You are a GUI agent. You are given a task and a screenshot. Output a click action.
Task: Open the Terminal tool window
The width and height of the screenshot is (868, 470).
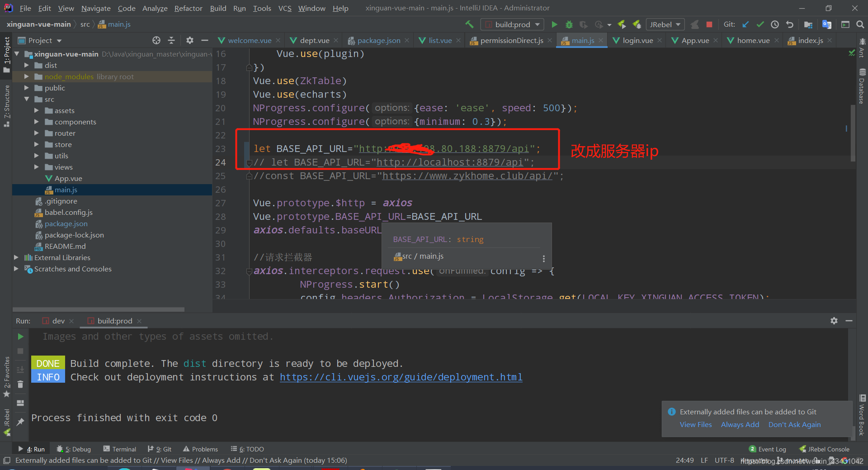[119, 449]
